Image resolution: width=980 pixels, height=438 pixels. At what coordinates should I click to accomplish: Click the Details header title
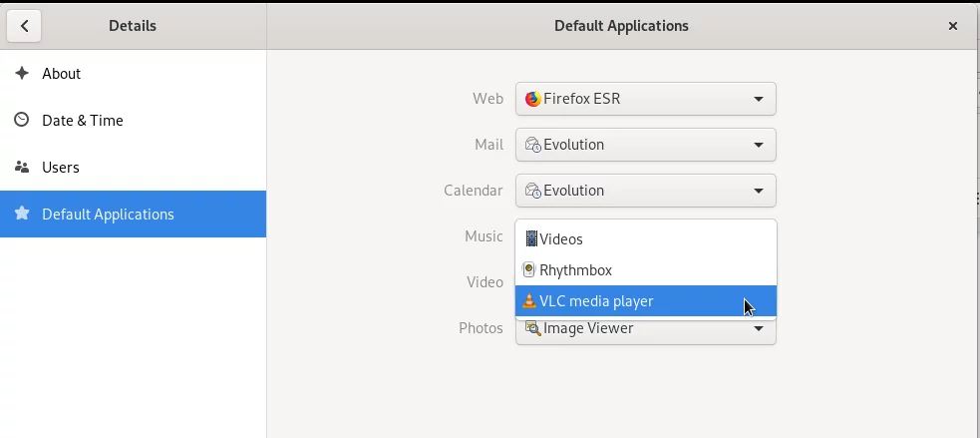(x=133, y=26)
